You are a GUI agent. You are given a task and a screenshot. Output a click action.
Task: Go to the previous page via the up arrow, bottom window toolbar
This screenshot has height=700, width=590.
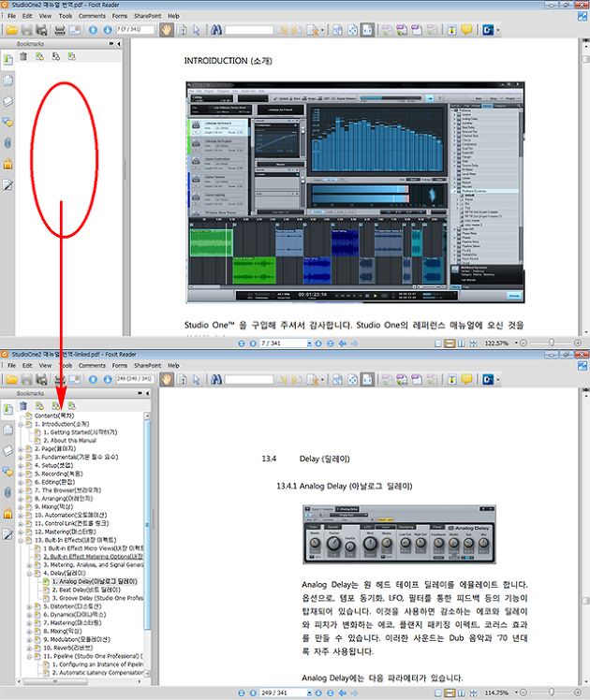coord(93,379)
